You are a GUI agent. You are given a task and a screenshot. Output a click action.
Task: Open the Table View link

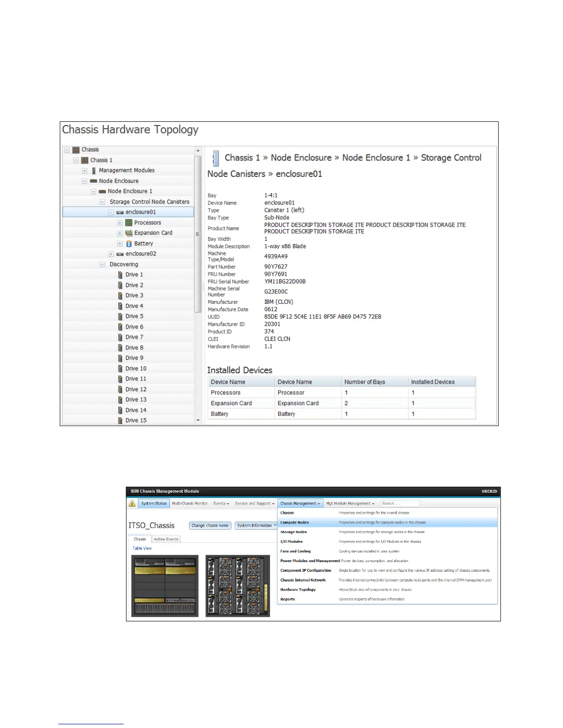click(142, 548)
